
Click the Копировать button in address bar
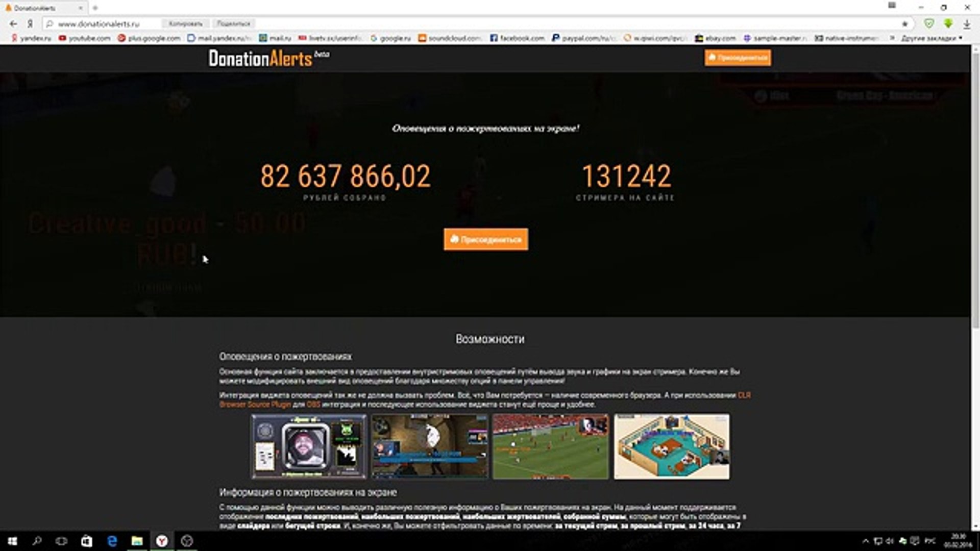coord(185,24)
